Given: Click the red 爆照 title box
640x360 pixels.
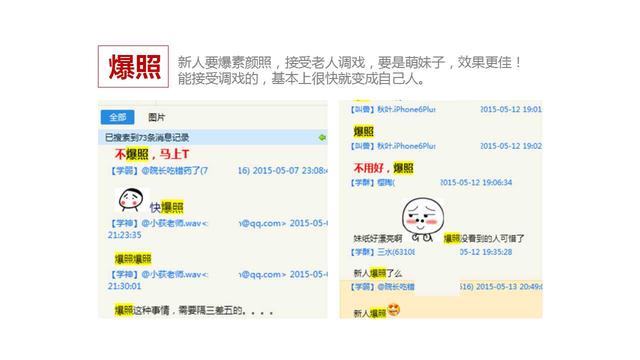Looking at the screenshot, I should point(133,67).
